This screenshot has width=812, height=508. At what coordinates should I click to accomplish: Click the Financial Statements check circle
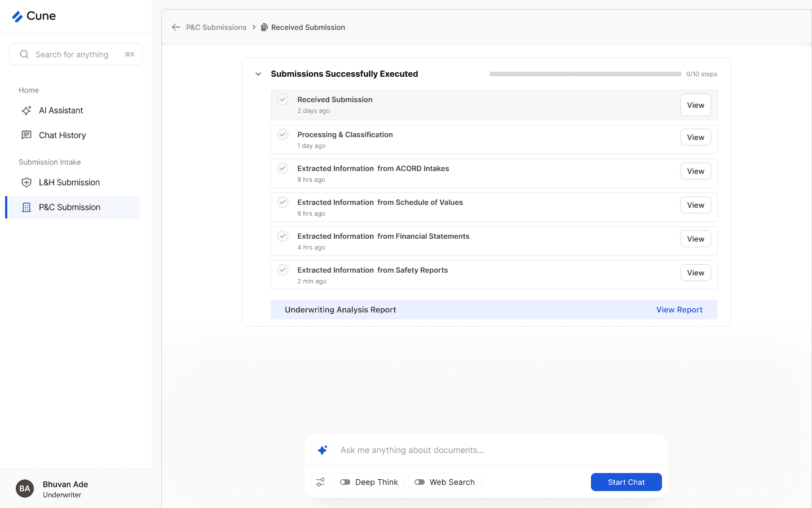283,236
